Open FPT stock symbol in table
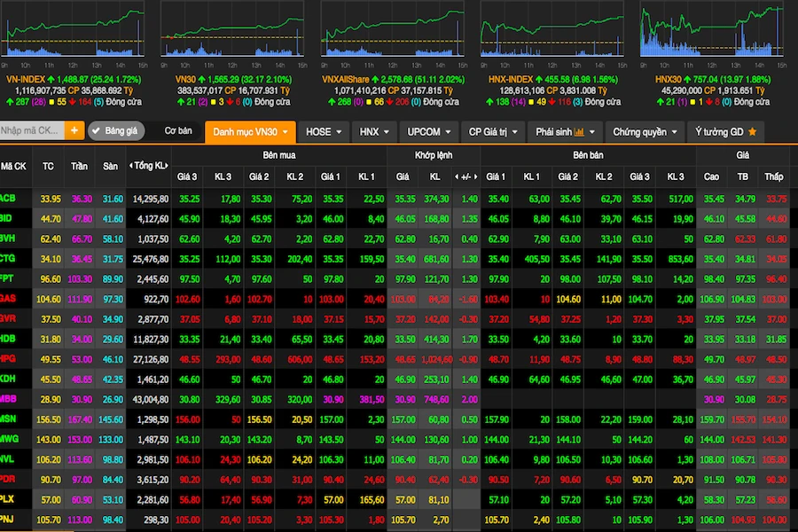The image size is (798, 532). 9,278
